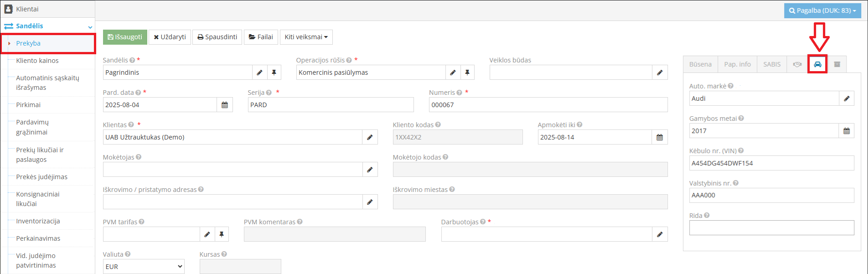Click the calendar icon beside Apmokėti iki
Image resolution: width=868 pixels, height=274 pixels.
(659, 137)
